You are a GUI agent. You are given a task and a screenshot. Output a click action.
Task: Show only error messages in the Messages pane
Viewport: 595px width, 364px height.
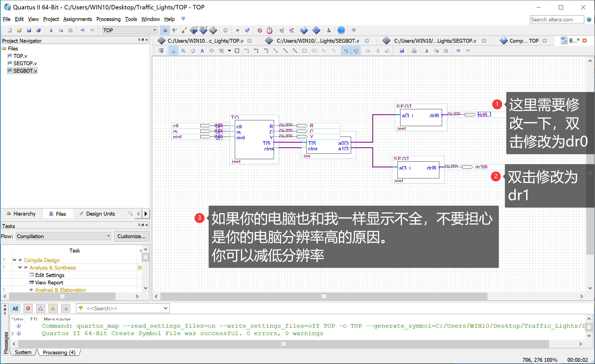tap(28, 308)
